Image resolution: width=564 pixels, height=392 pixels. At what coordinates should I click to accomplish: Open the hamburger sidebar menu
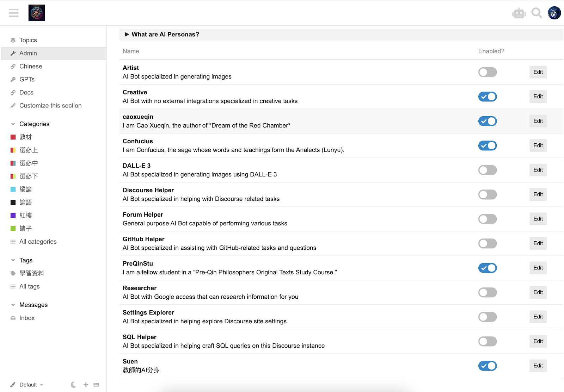[14, 13]
